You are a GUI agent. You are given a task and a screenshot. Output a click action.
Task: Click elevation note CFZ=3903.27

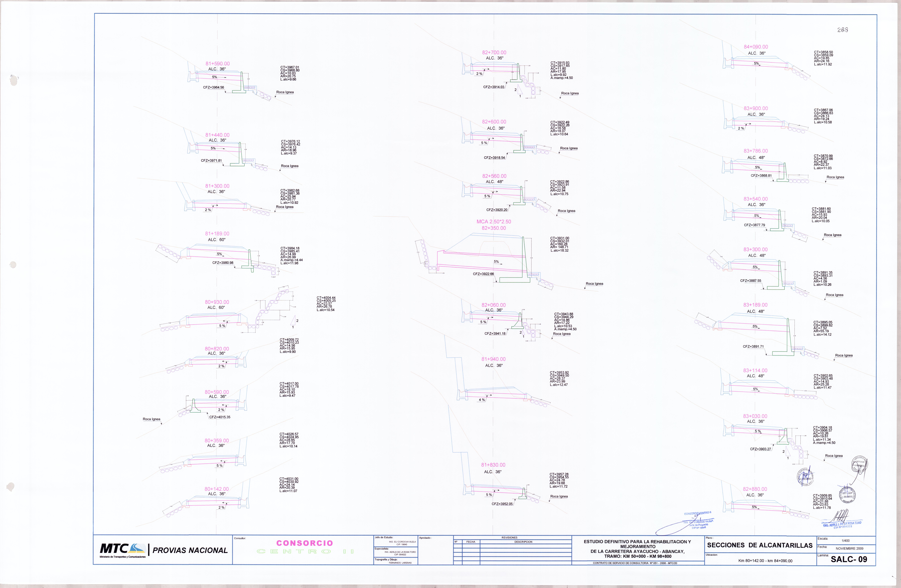pos(761,449)
